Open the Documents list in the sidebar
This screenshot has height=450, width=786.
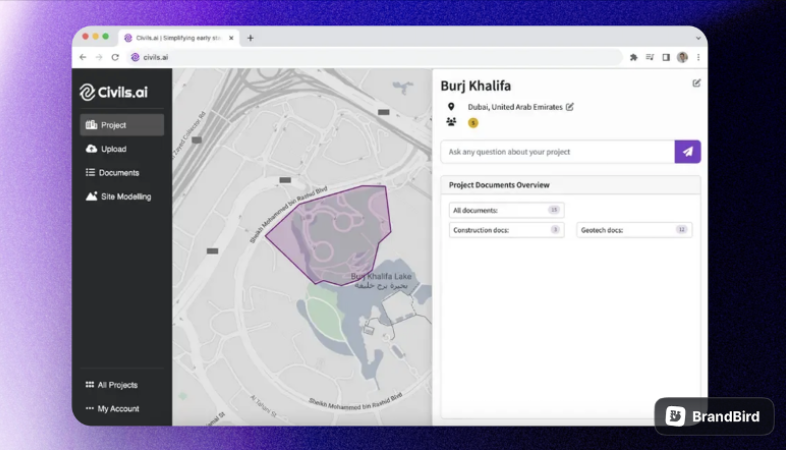click(x=118, y=173)
